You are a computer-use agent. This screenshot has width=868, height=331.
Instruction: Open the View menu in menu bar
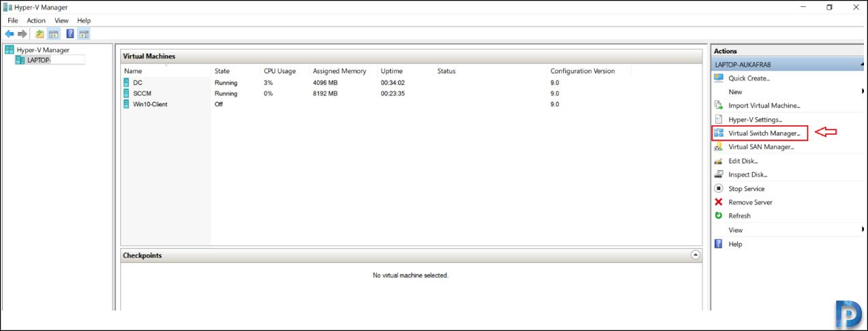pyautogui.click(x=61, y=20)
